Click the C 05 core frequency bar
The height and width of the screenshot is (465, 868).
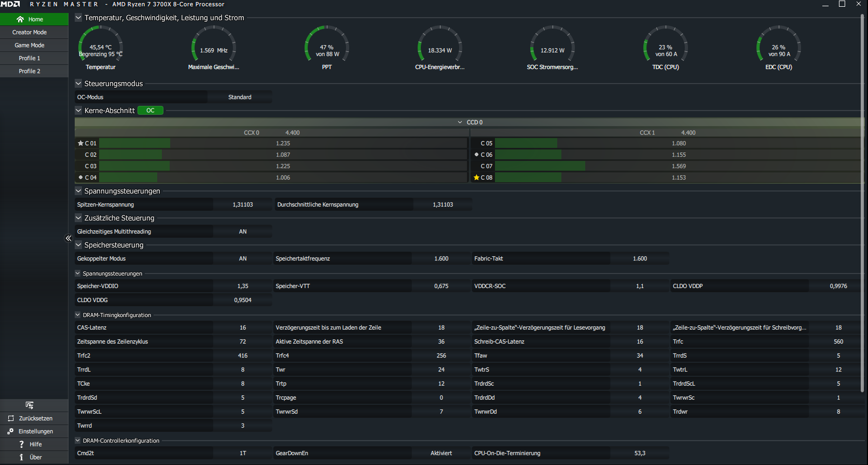(x=679, y=143)
